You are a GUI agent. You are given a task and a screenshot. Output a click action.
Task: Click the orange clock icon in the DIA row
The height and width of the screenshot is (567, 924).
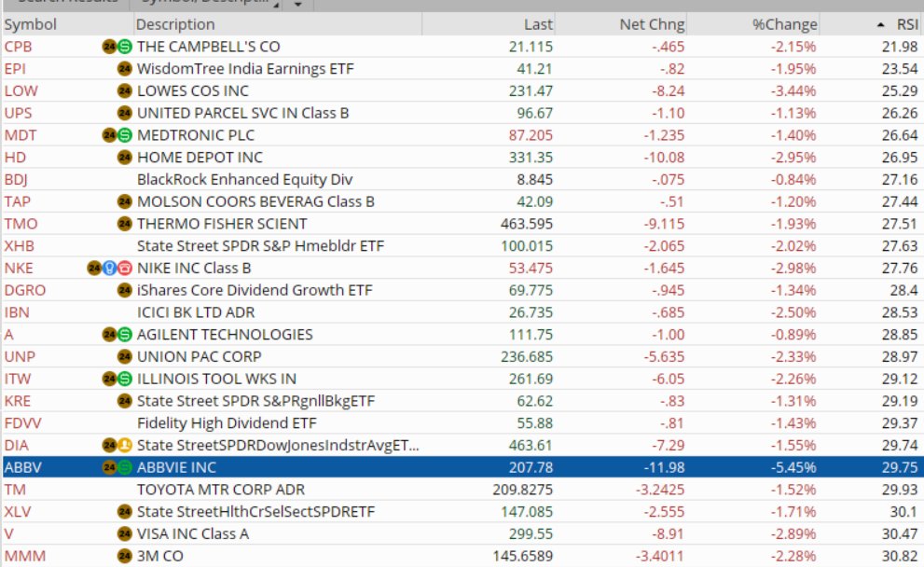(x=124, y=445)
